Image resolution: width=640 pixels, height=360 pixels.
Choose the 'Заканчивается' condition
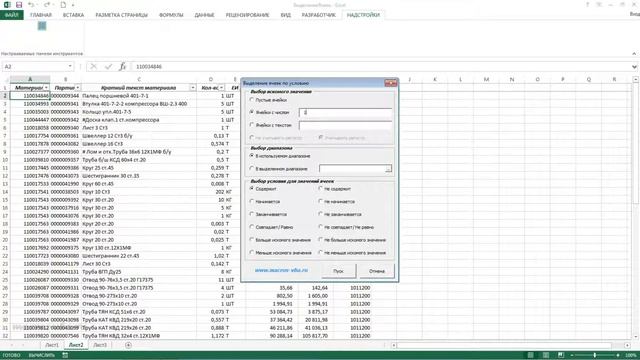252,213
